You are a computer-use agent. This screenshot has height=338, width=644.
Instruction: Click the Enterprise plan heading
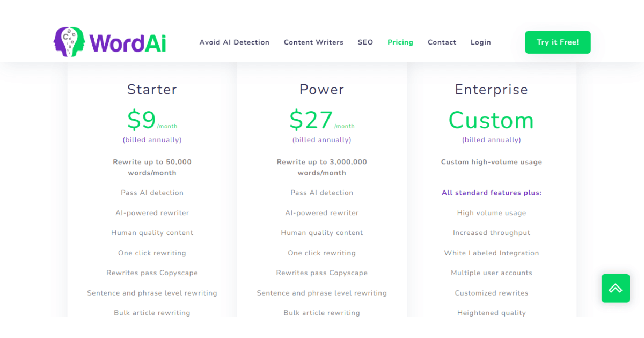click(x=492, y=89)
